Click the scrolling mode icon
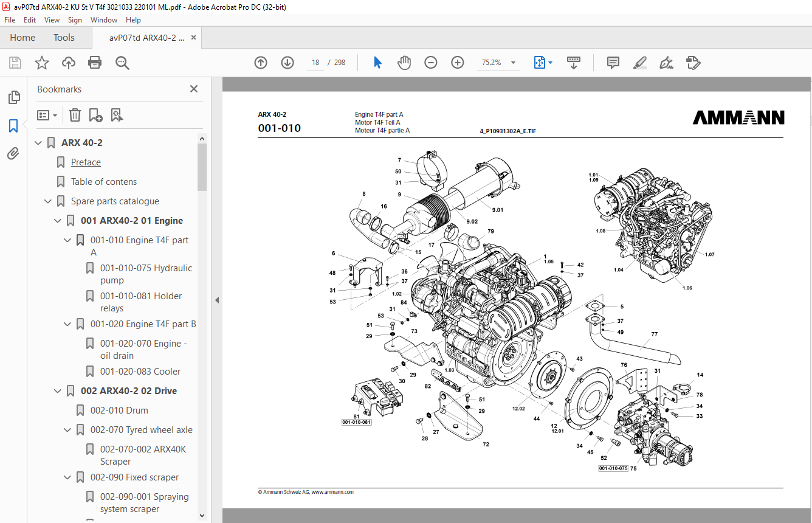The height and width of the screenshot is (523, 812). [x=574, y=63]
